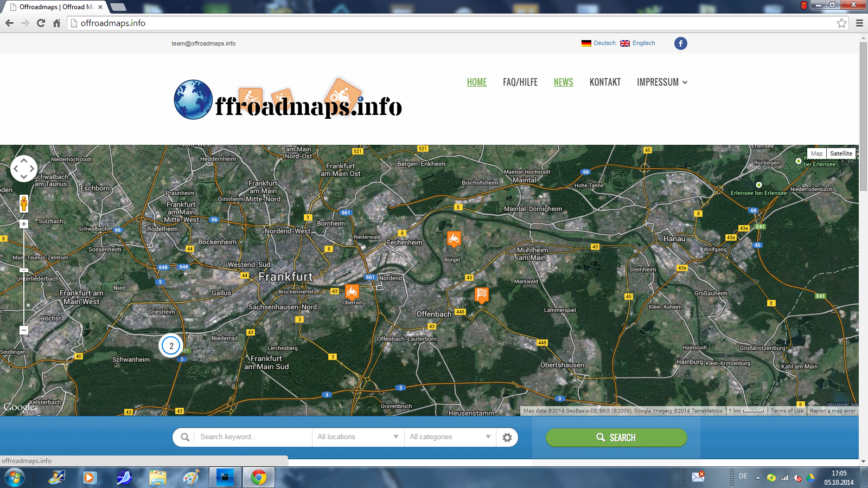Open the motorcycle marker near Bürgel
868x488 pixels.
(x=454, y=239)
